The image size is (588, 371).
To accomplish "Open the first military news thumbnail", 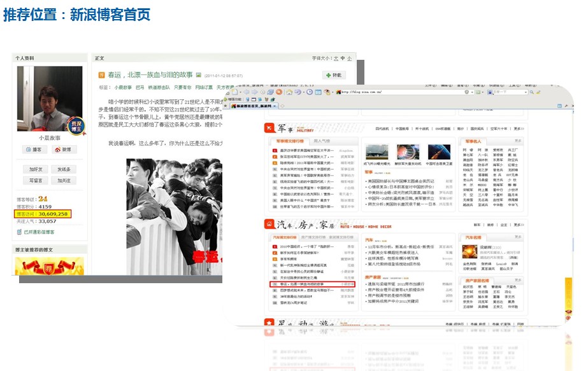I will click(377, 152).
